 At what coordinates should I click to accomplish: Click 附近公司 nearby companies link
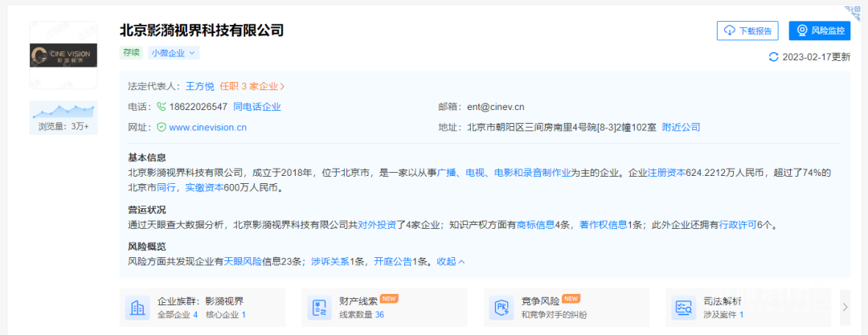(x=681, y=127)
